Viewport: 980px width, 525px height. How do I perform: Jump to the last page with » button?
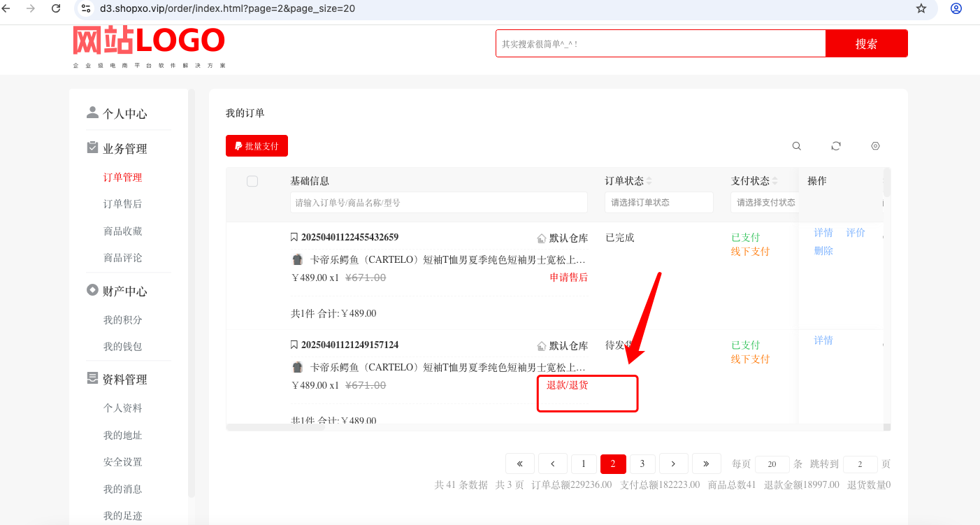pos(706,463)
